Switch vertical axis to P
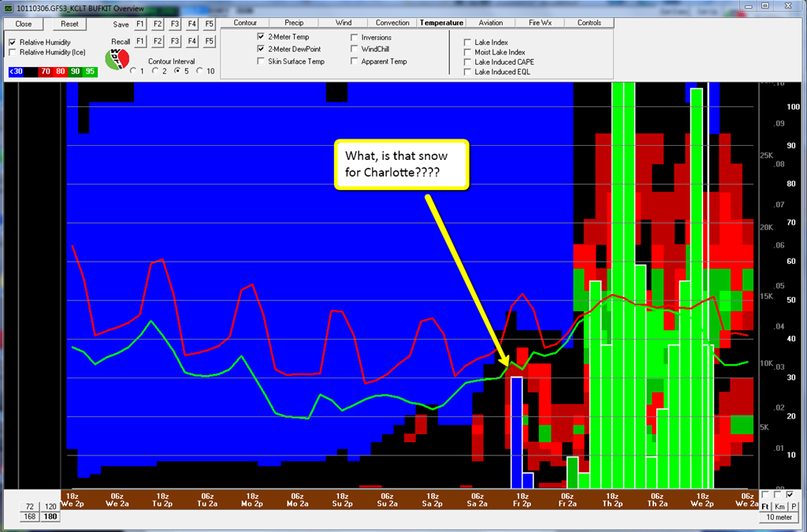 (x=794, y=507)
